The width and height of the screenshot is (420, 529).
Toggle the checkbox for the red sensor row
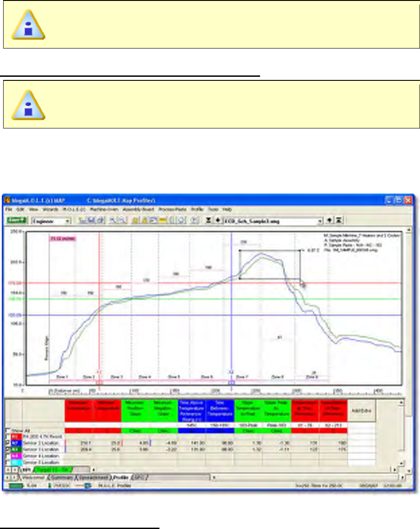point(8,437)
